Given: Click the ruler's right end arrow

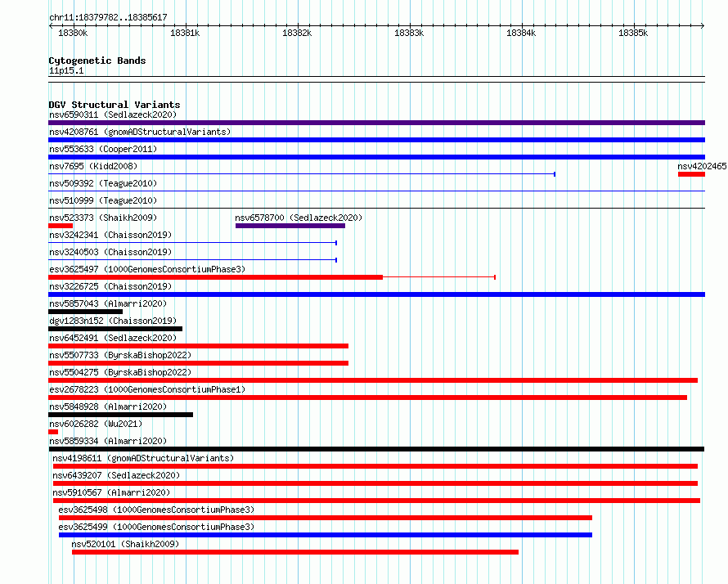Looking at the screenshot, I should point(703,25).
